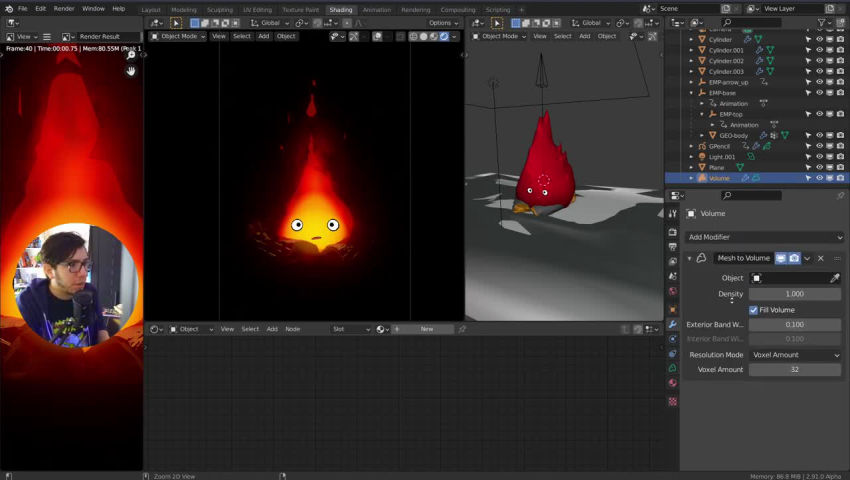The image size is (850, 480).
Task: Open the View Layer properties tab
Action: (x=673, y=261)
